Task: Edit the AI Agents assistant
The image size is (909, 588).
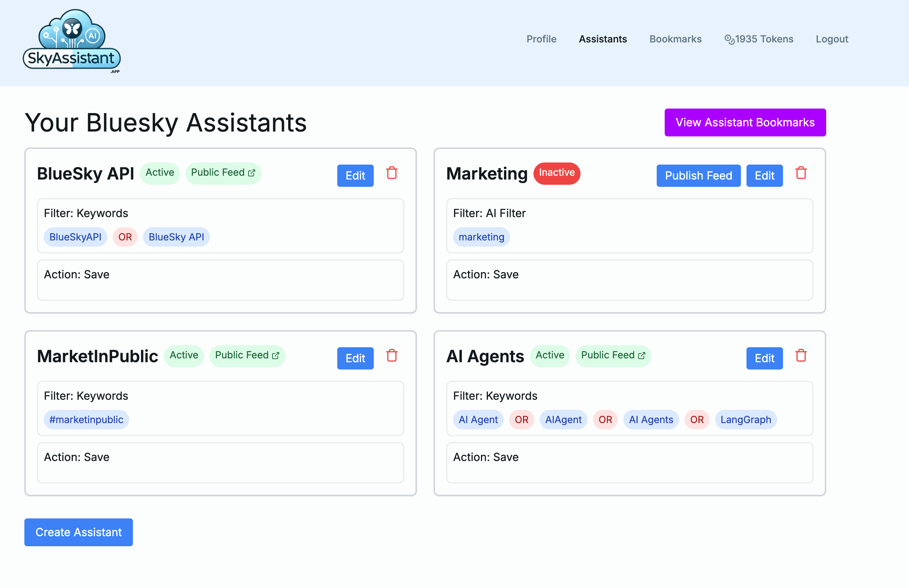Action: (764, 358)
